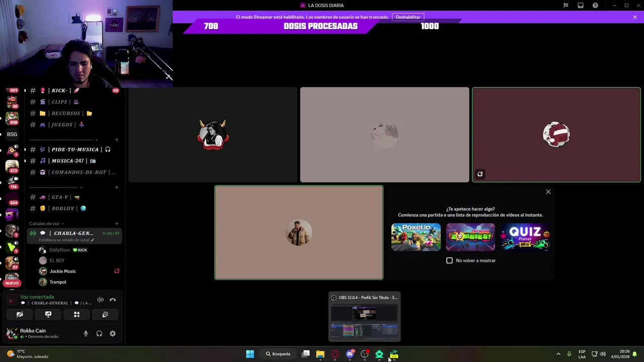The height and width of the screenshot is (362, 644).
Task: Open the CLIPS text channel
Action: click(x=73, y=102)
